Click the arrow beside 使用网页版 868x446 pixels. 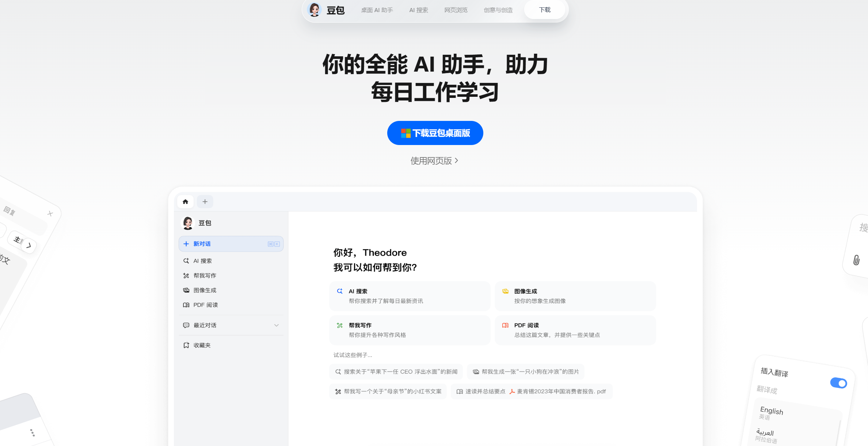pos(456,161)
